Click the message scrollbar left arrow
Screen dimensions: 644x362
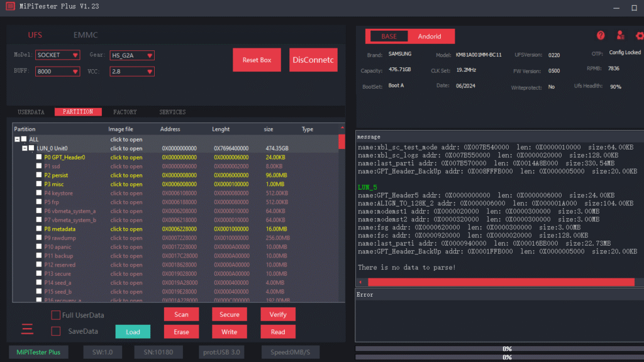pos(360,282)
